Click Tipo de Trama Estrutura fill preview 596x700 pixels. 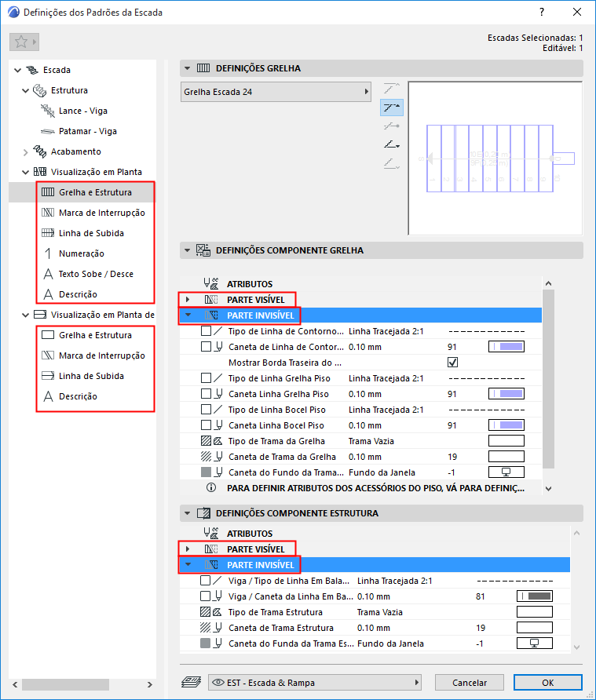(x=534, y=612)
